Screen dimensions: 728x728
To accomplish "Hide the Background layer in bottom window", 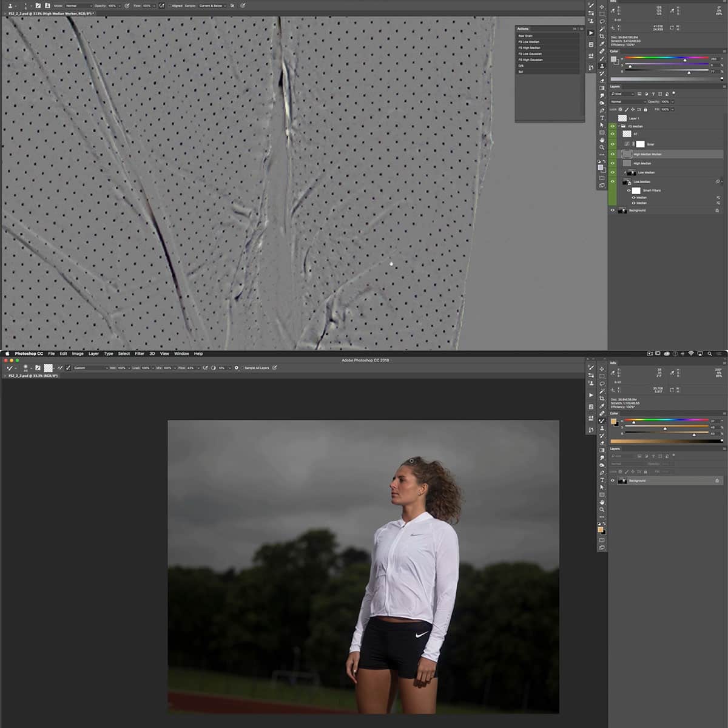I will [613, 480].
